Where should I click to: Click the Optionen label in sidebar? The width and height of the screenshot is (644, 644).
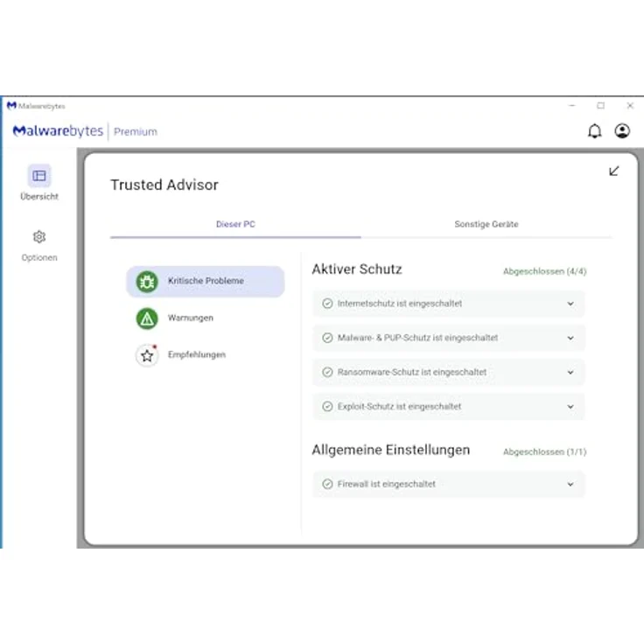pos(39,257)
